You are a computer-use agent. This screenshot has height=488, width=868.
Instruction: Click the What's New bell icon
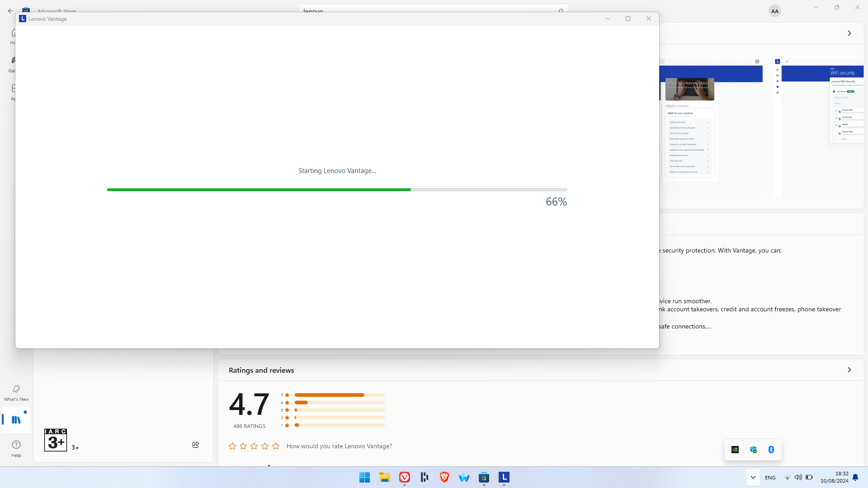16,389
